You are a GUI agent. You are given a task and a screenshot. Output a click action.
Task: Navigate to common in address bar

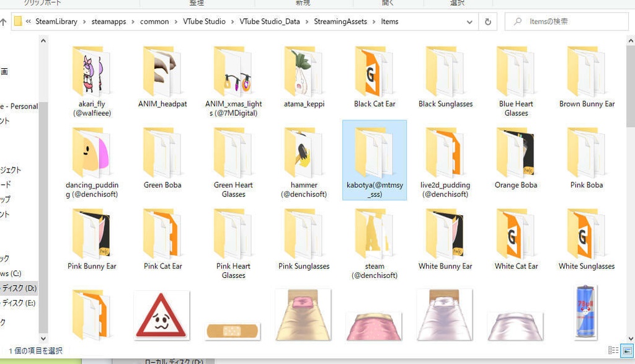coord(154,22)
